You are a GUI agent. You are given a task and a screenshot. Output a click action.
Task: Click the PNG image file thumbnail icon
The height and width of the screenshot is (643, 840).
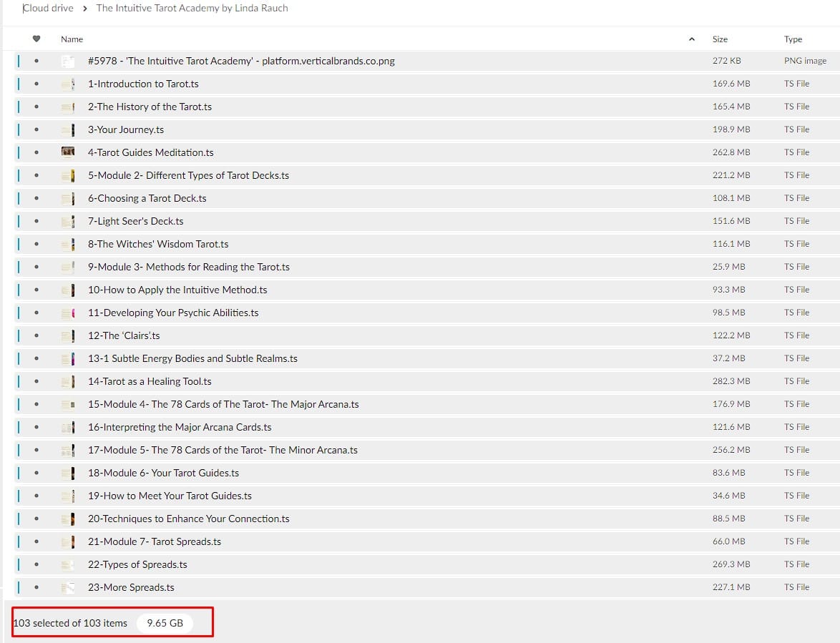coord(68,62)
